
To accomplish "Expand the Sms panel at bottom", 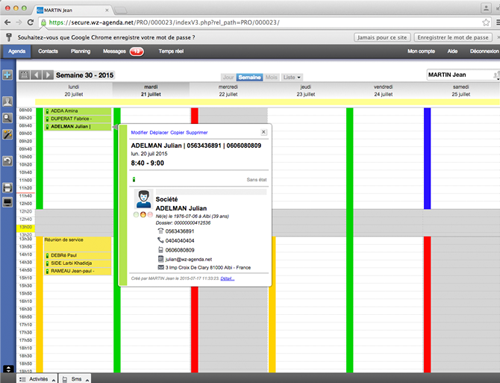I will 76,379.
